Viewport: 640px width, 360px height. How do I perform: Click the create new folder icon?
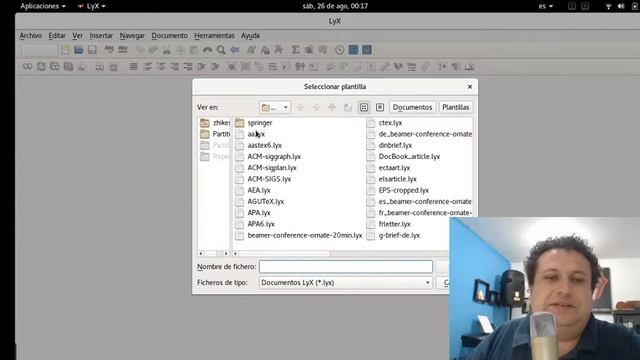348,107
